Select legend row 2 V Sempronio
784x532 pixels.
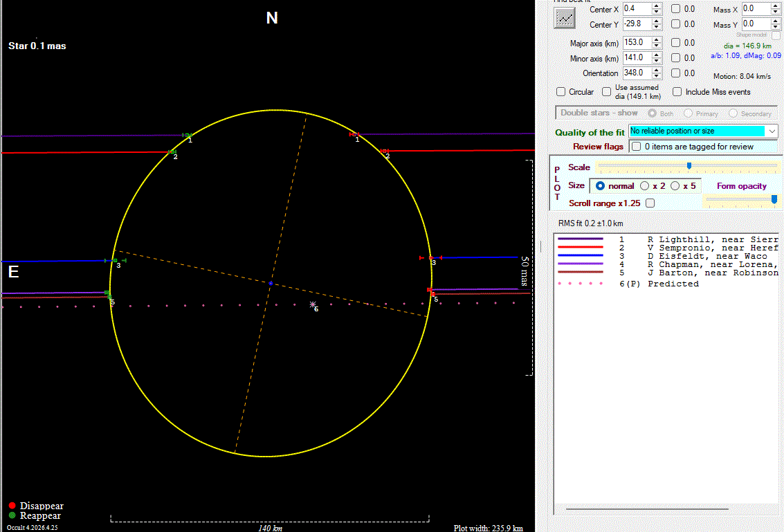[668, 248]
